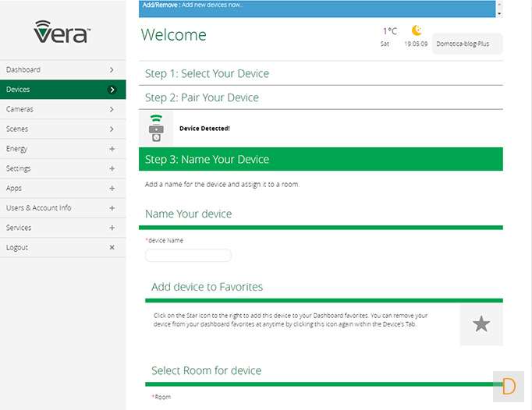Click the star favorites icon
532x410 pixels.
tap(481, 324)
